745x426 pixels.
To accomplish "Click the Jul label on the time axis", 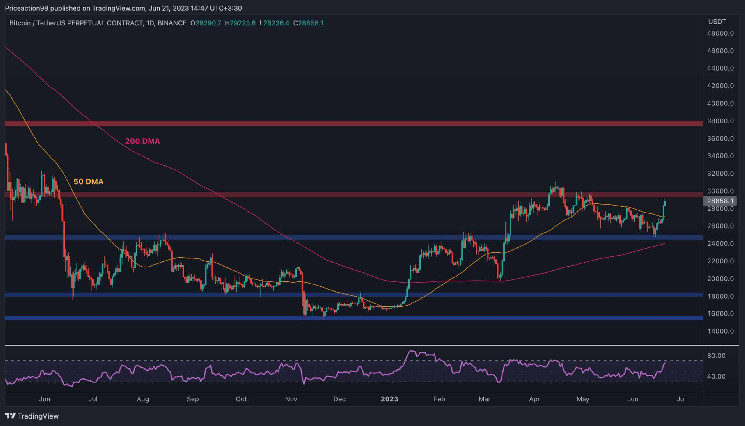I will (x=93, y=399).
